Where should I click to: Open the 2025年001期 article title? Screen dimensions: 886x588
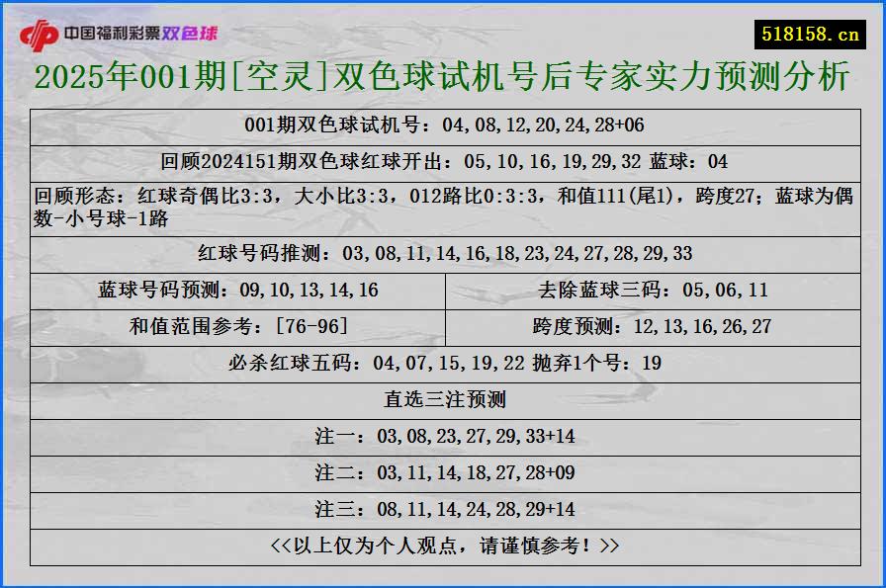pyautogui.click(x=443, y=75)
